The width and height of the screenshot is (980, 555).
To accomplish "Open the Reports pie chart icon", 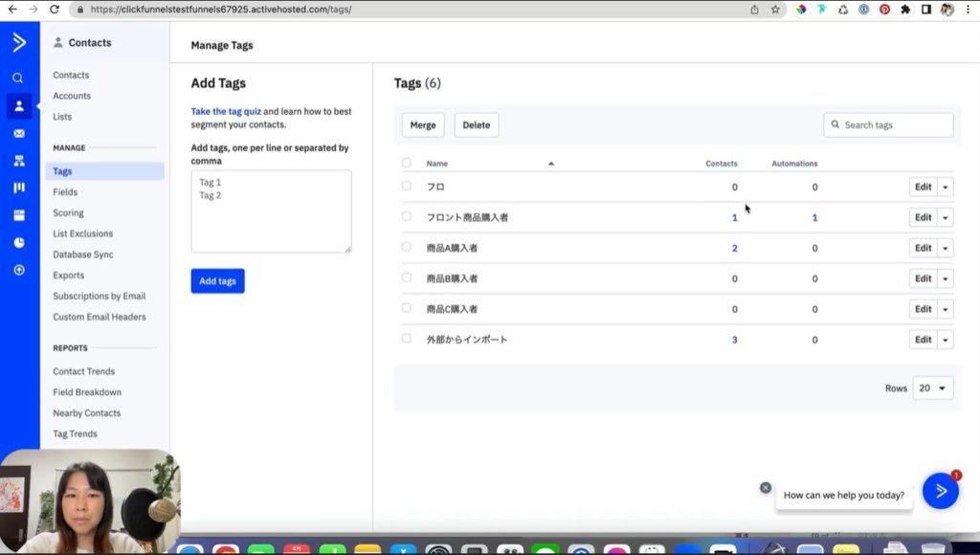I will pos(18,242).
